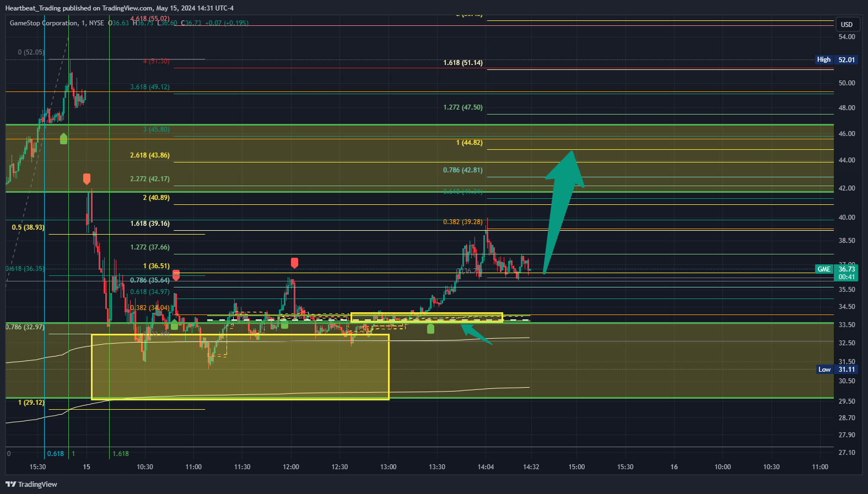
Task: Click the 33.50 price scale value
Action: (847, 325)
